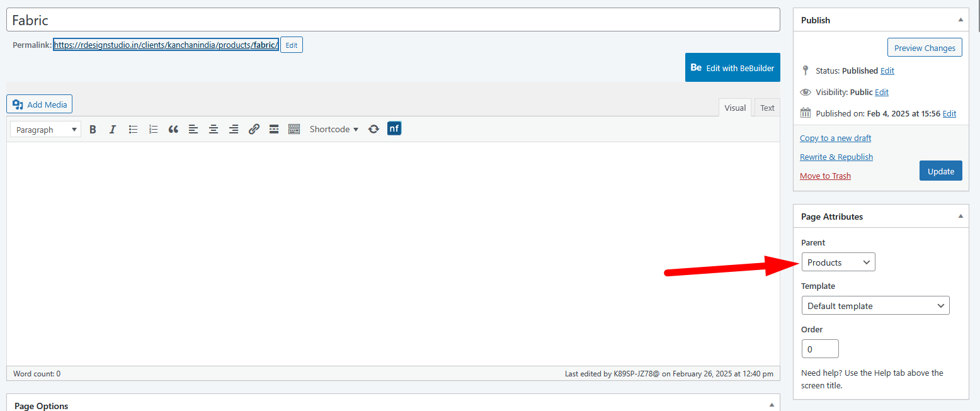Expand the Shortcode dropdown menu

(334, 130)
